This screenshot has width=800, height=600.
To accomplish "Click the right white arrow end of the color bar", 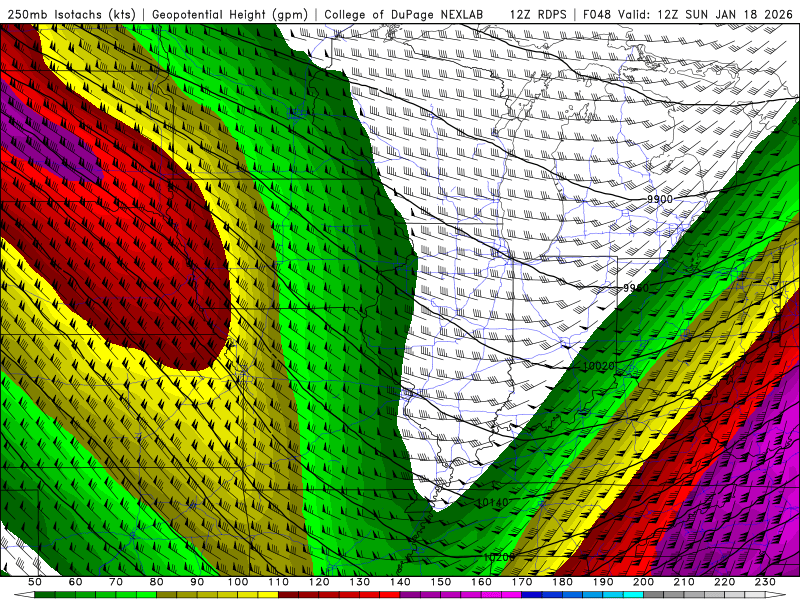I will pos(776,594).
